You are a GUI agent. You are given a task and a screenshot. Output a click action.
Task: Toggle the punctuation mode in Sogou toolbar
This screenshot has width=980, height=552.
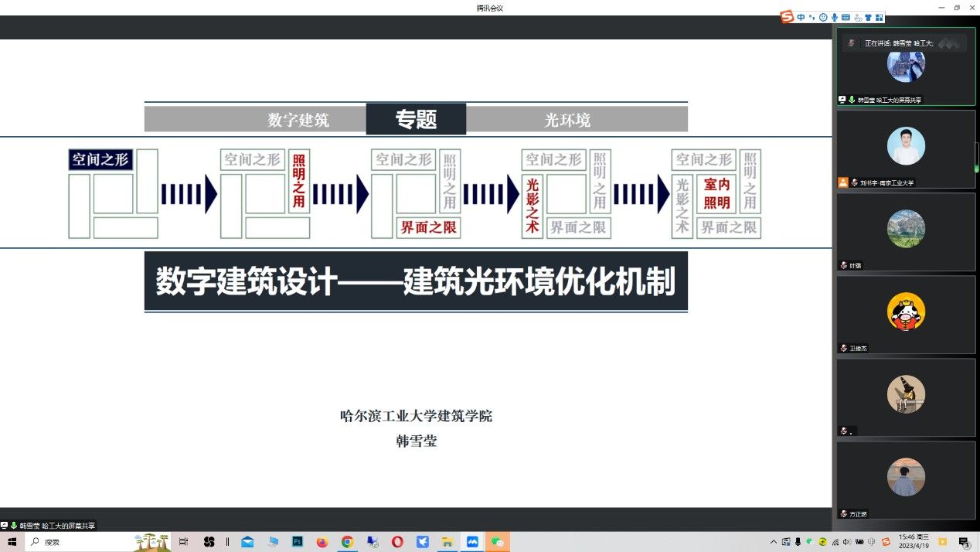pyautogui.click(x=812, y=17)
